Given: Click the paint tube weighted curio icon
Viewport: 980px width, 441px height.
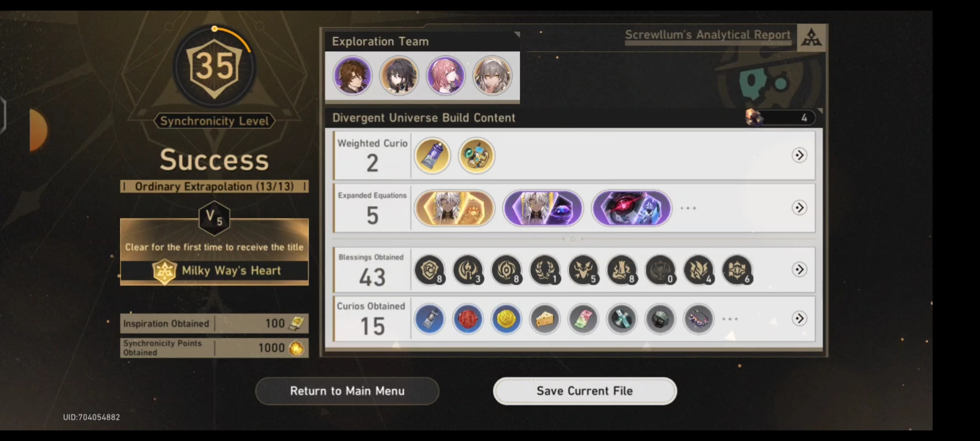Looking at the screenshot, I should point(432,156).
